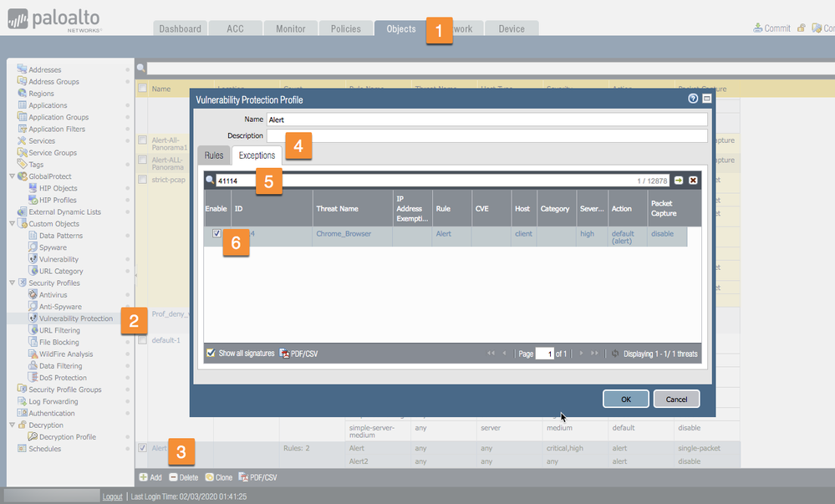The width and height of the screenshot is (835, 504).
Task: Collapse the Custom Objects tree node
Action: click(12, 224)
